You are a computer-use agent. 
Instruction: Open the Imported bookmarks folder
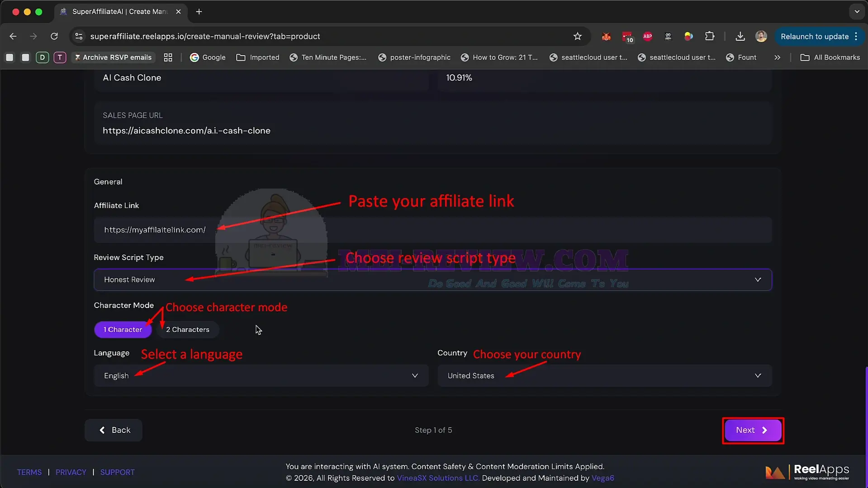tap(258, 57)
